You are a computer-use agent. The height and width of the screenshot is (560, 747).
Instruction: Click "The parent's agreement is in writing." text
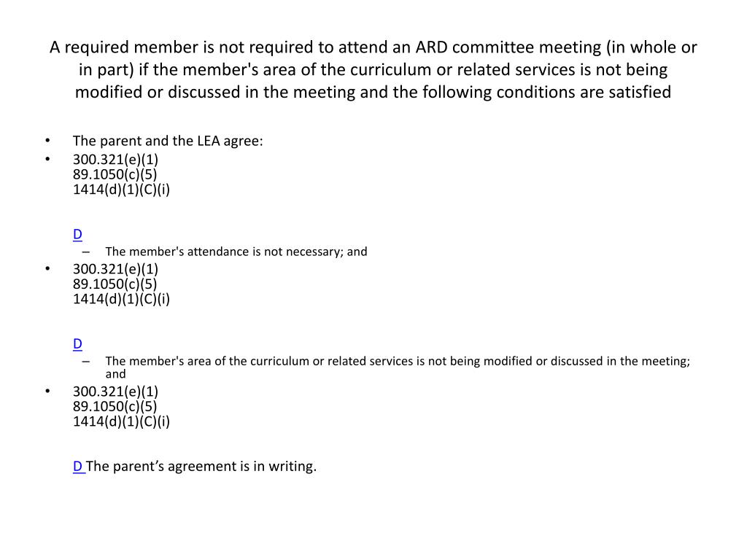click(201, 466)
